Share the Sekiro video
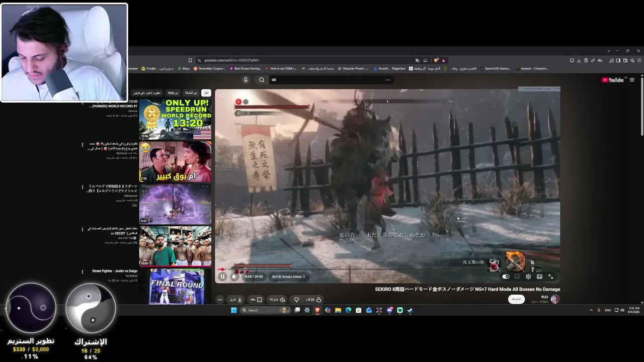Viewport: 644px width, 362px height. point(277,300)
